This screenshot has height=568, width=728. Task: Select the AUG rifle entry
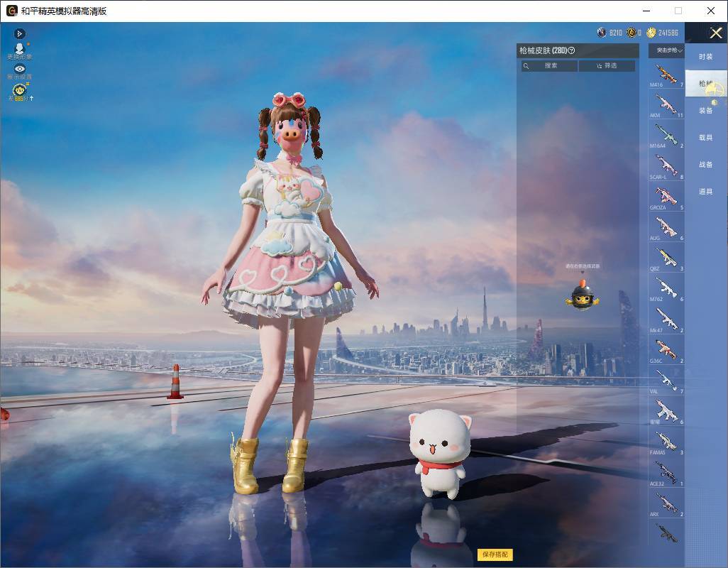666,228
